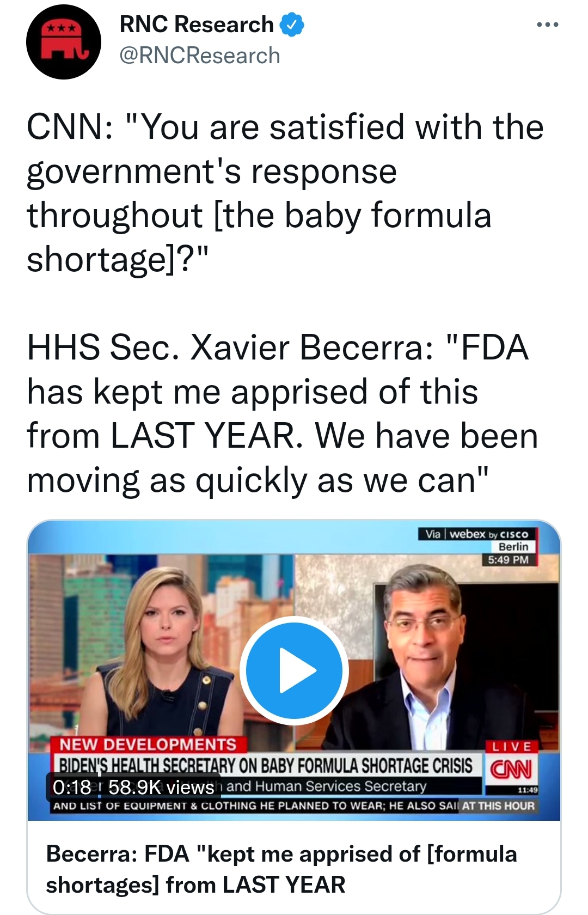Select the HHS Sec. Xavier Becerra quote text
Screen dimensions: 588x915
pos(283,414)
